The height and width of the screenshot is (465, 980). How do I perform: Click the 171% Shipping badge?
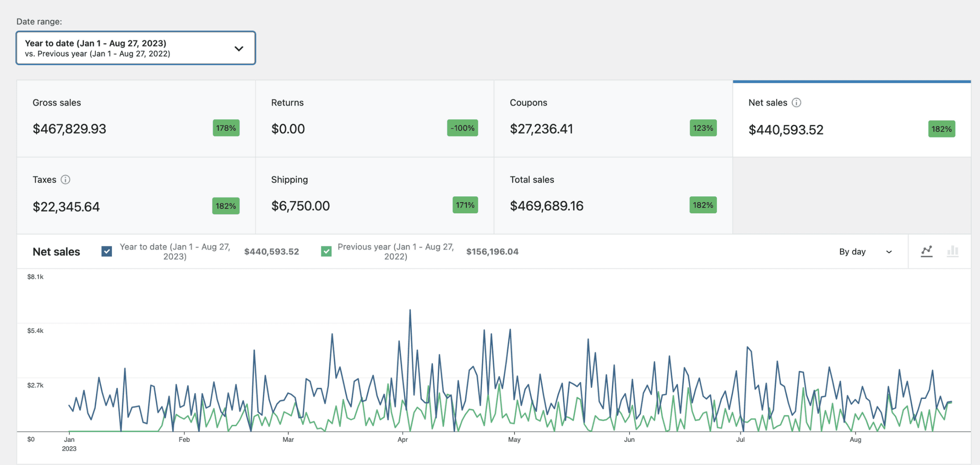click(465, 205)
